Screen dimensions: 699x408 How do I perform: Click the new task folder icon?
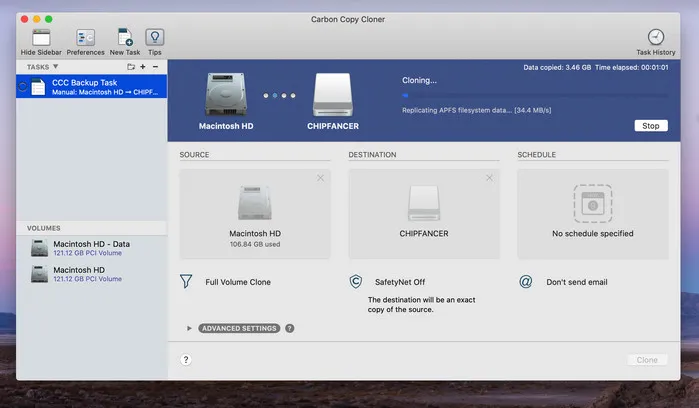[x=131, y=67]
